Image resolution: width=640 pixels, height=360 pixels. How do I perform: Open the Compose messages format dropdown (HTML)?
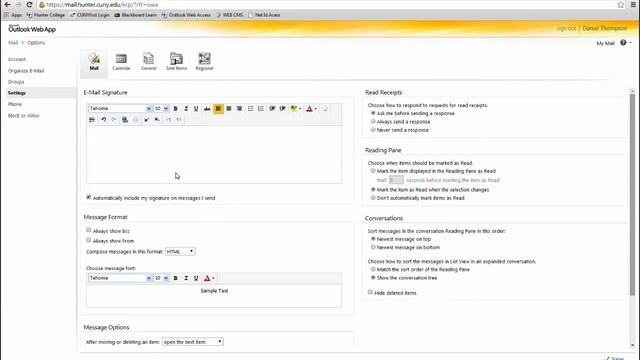coord(180,251)
